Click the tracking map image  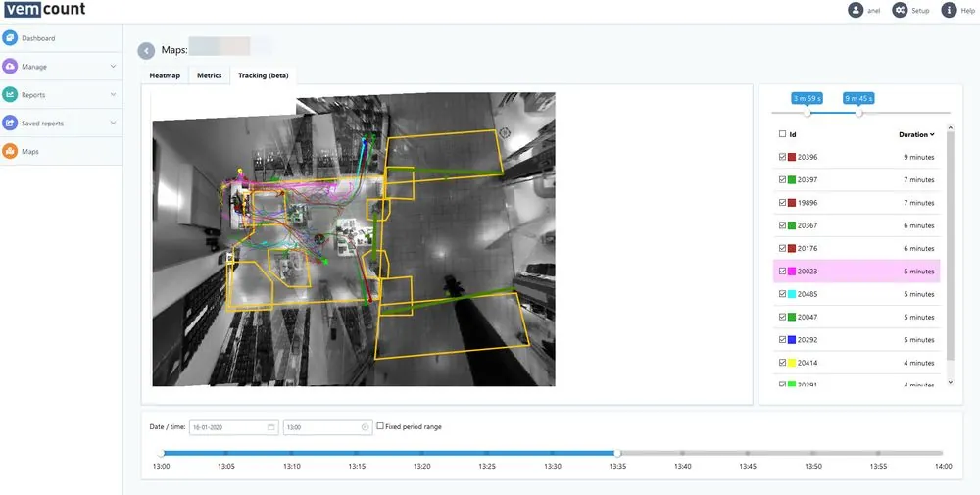click(354, 239)
